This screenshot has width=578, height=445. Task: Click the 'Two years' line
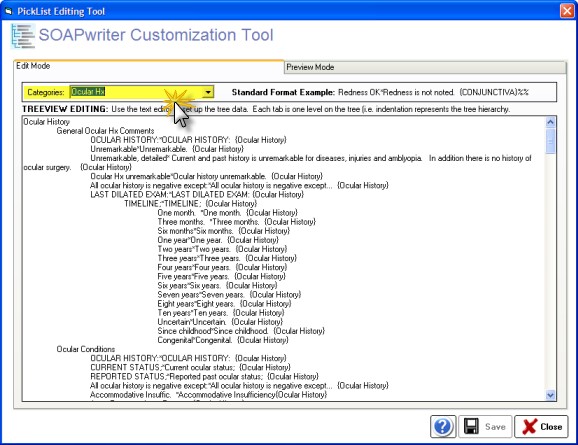click(x=222, y=249)
